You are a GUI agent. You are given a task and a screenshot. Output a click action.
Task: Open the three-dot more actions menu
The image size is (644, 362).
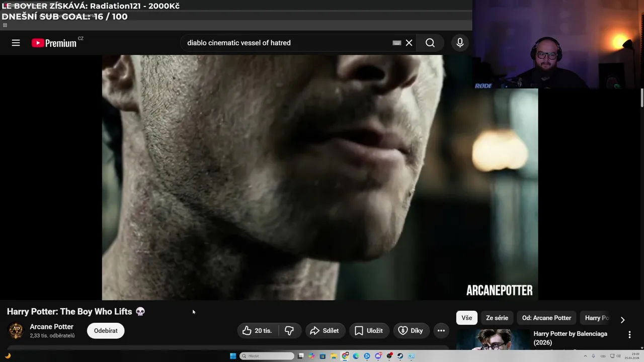(441, 330)
